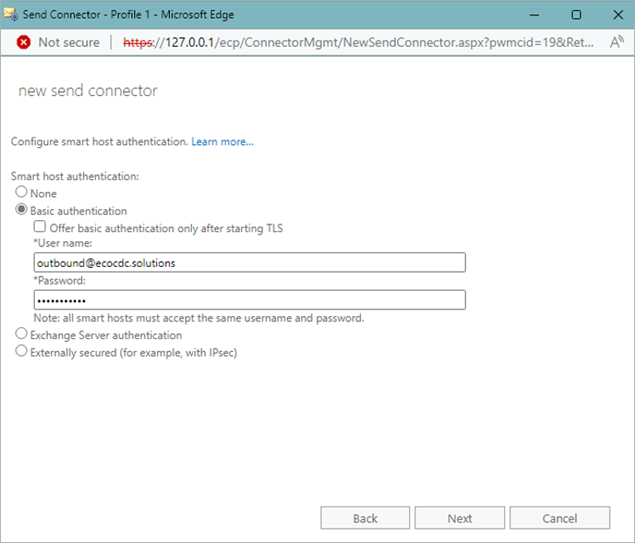This screenshot has width=635, height=543.
Task: Choose Exchange Server authentication
Action: (x=21, y=335)
